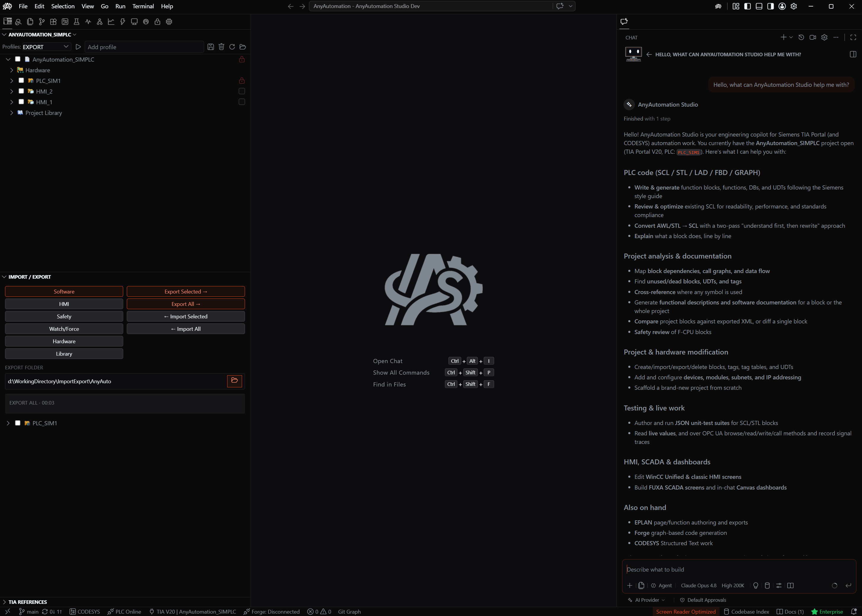Refresh the project tree with reload icon

point(232,47)
